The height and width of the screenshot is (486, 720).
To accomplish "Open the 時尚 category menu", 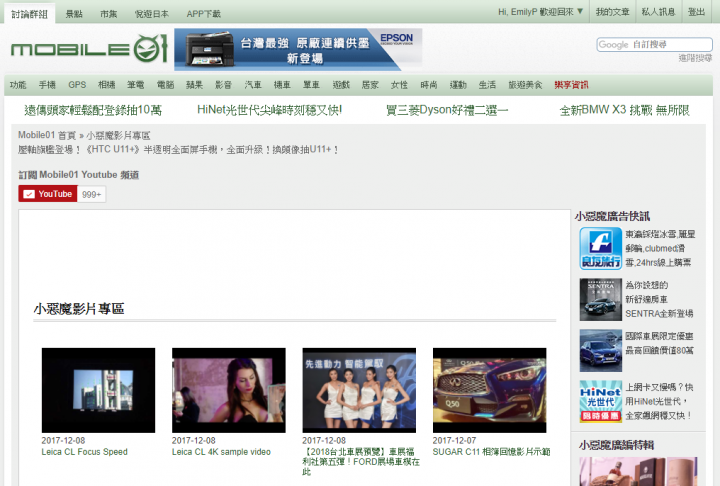I will (429, 85).
